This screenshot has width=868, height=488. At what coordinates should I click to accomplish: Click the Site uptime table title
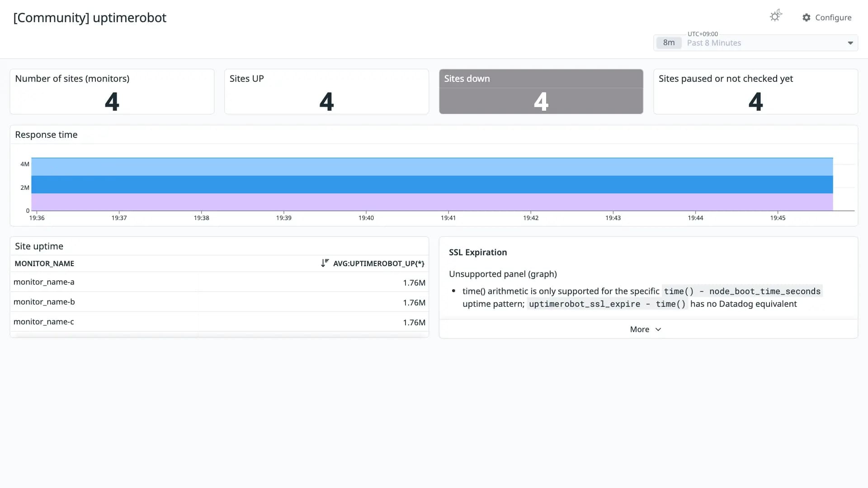(39, 246)
